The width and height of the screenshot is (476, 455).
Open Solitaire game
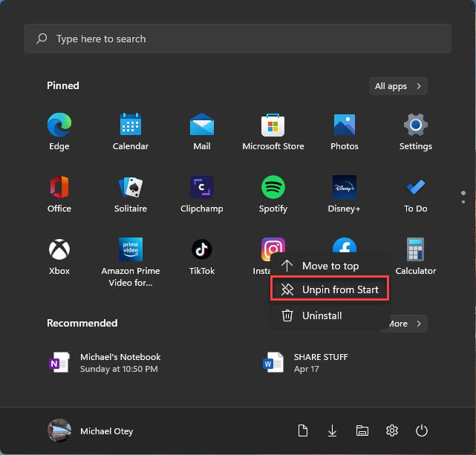click(x=131, y=194)
